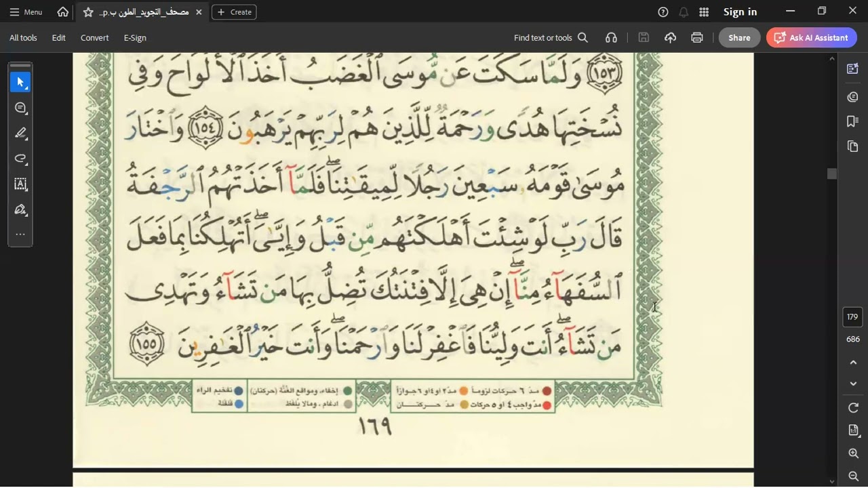The image size is (868, 488).
Task: Click the vertical scrollbar thumb
Action: [832, 174]
